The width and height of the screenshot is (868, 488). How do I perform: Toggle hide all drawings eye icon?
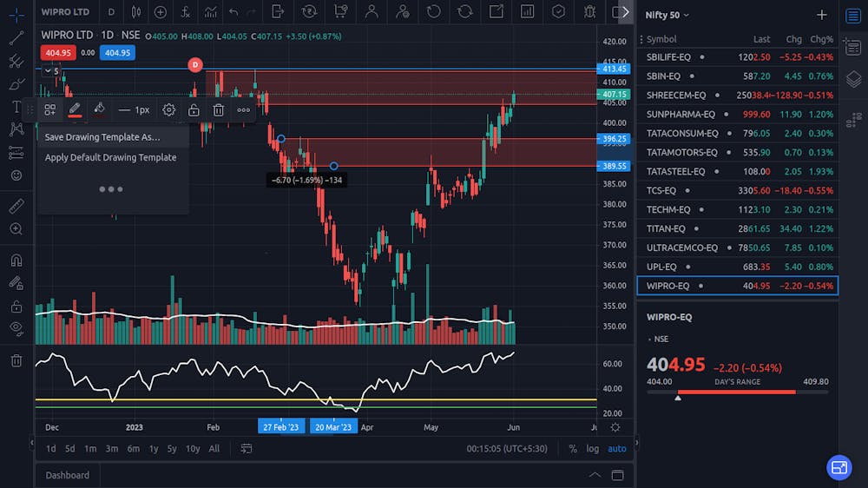(x=16, y=328)
